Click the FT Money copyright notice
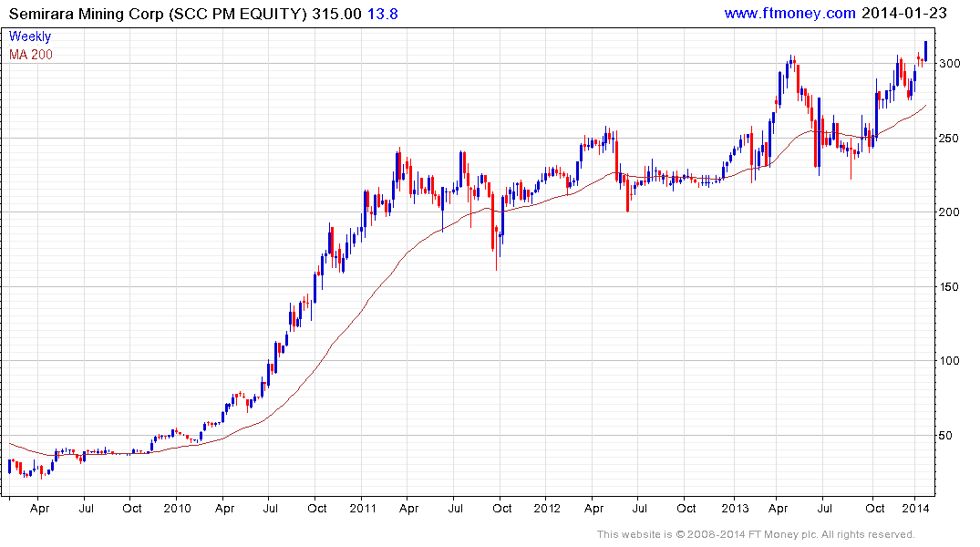 coord(756,534)
